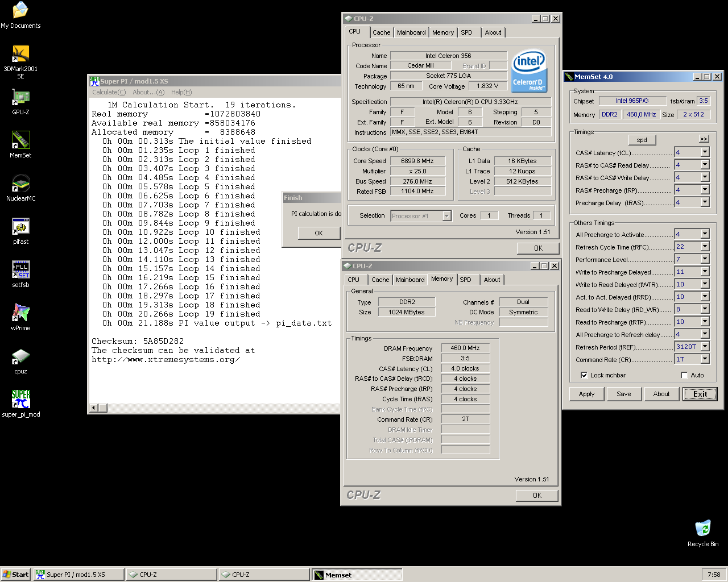Switch to the first CPU-Z taskbar button

tap(171, 575)
